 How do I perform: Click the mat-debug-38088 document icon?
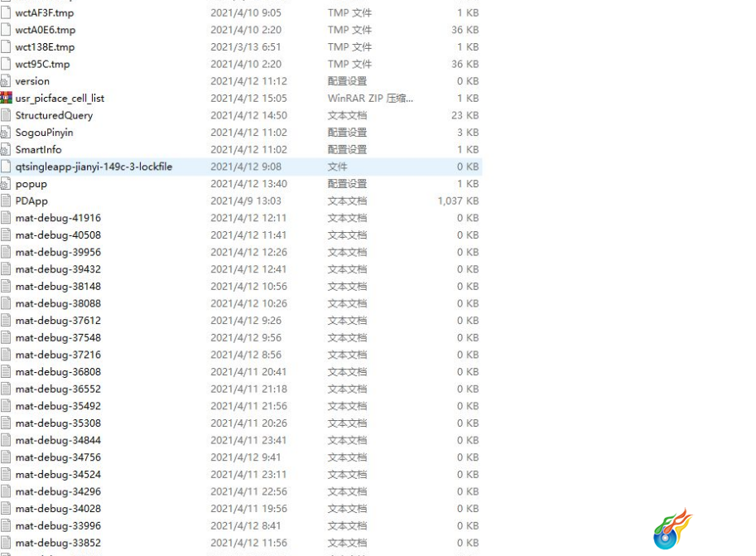tap(6, 303)
